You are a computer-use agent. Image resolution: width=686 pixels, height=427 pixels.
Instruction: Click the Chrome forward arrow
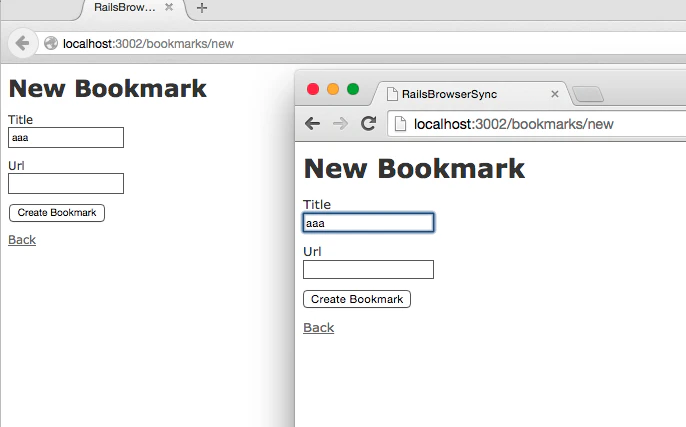340,124
